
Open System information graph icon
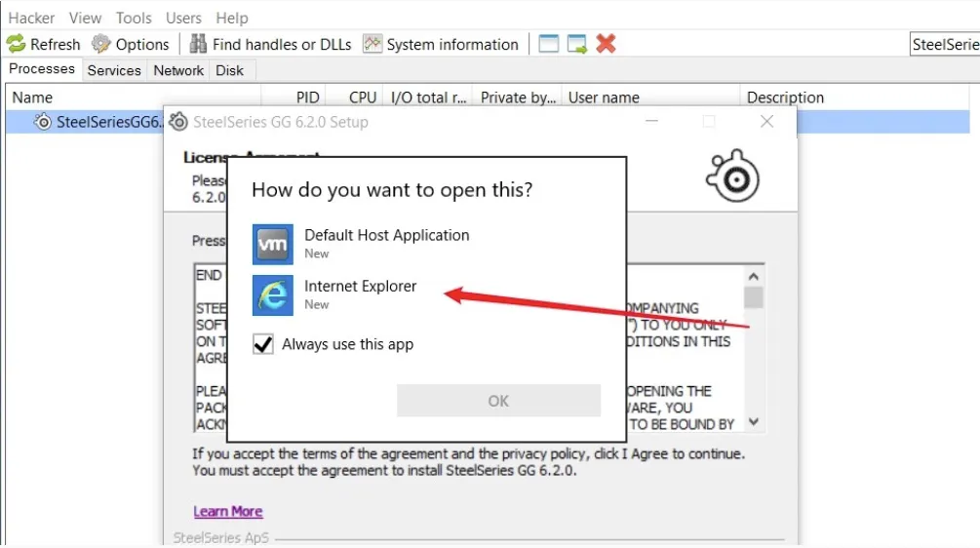(x=372, y=44)
